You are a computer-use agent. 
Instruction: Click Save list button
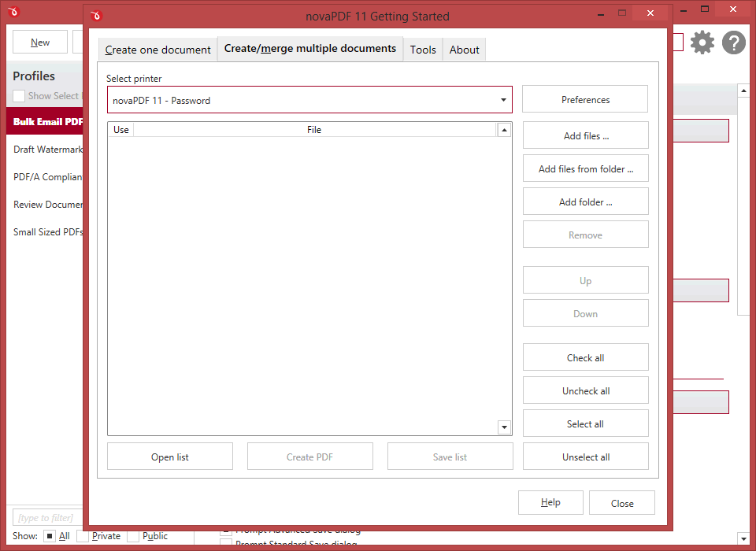[x=450, y=457]
